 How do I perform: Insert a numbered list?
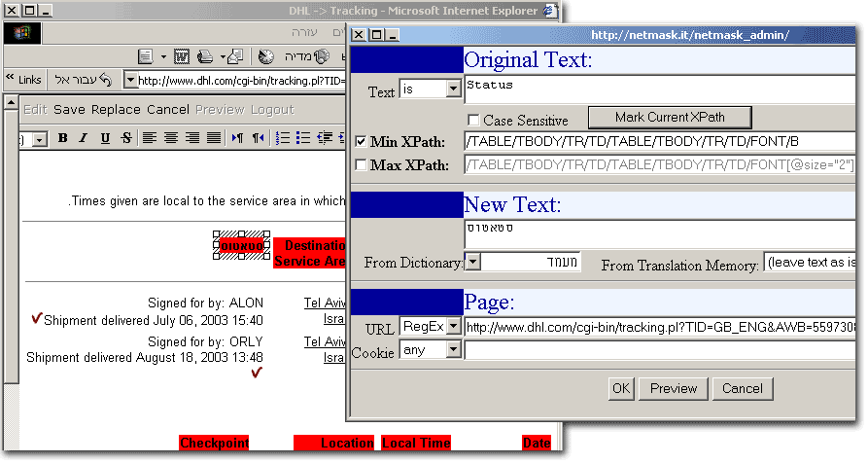click(283, 138)
